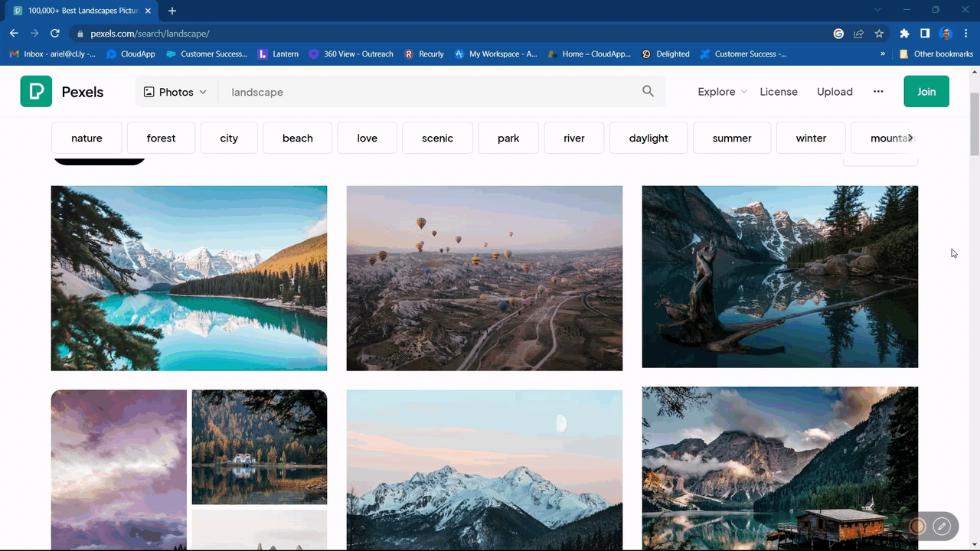Open the lakeside boathouse mountain photo

780,468
